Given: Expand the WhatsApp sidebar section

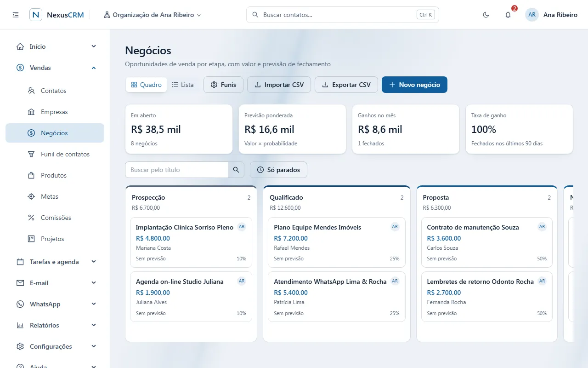Looking at the screenshot, I should tap(55, 304).
